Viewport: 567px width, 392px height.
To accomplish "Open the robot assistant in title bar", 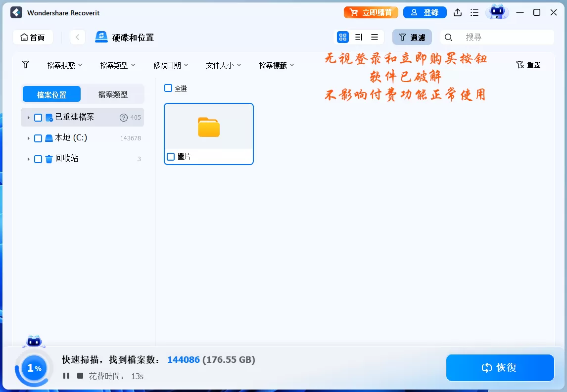I will click(498, 12).
